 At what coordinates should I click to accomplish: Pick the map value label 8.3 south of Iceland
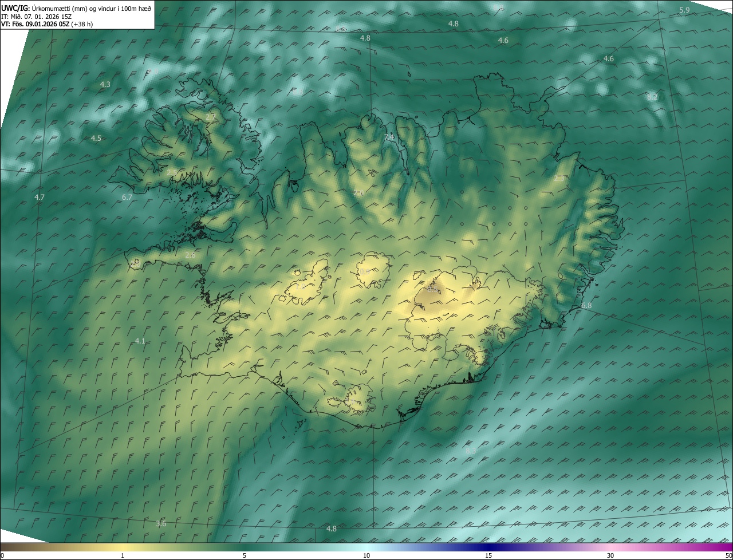(x=471, y=451)
